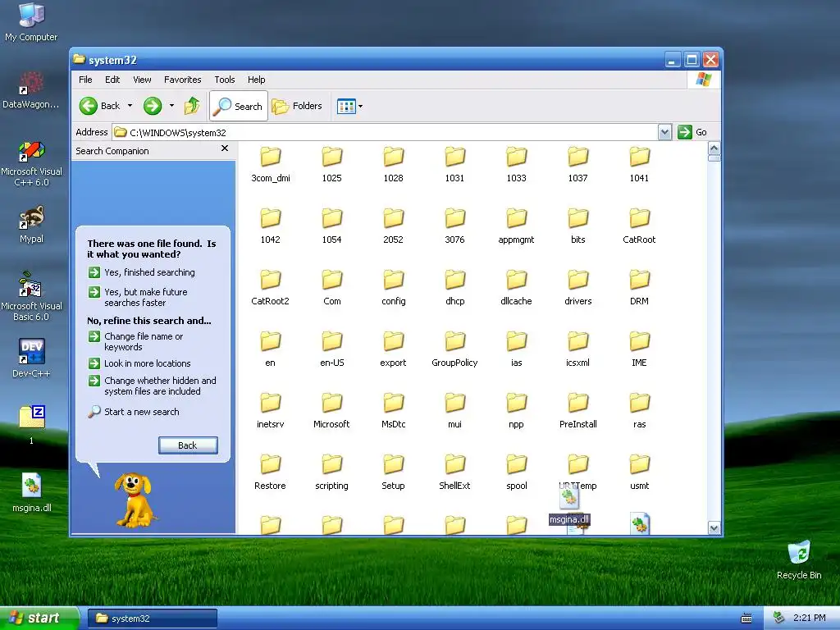Screen dimensions: 840x630
Task: Select the appmgmt folder
Action: click(517, 226)
